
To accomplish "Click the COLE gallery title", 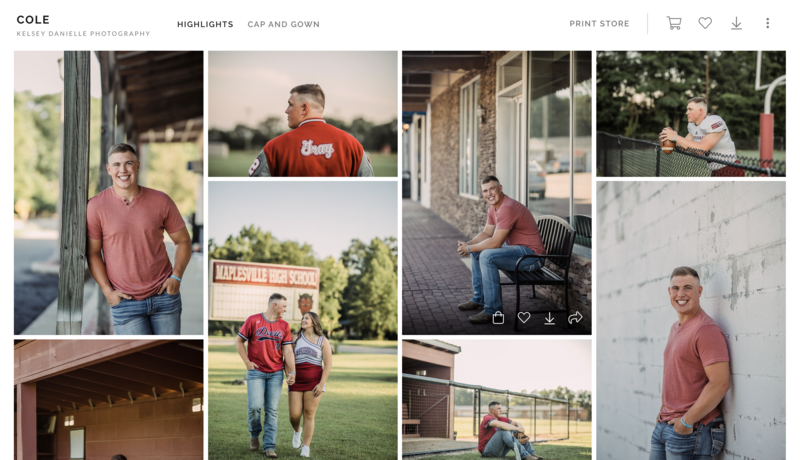I will (33, 19).
